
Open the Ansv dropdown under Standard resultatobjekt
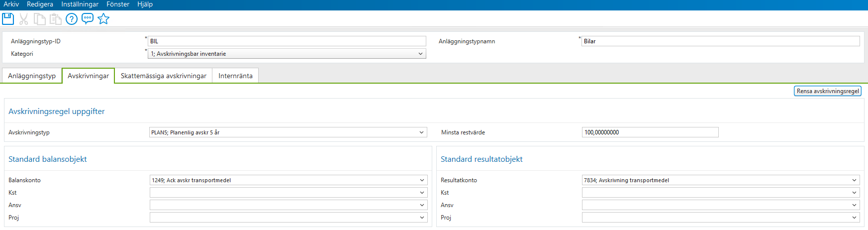pyautogui.click(x=721, y=205)
